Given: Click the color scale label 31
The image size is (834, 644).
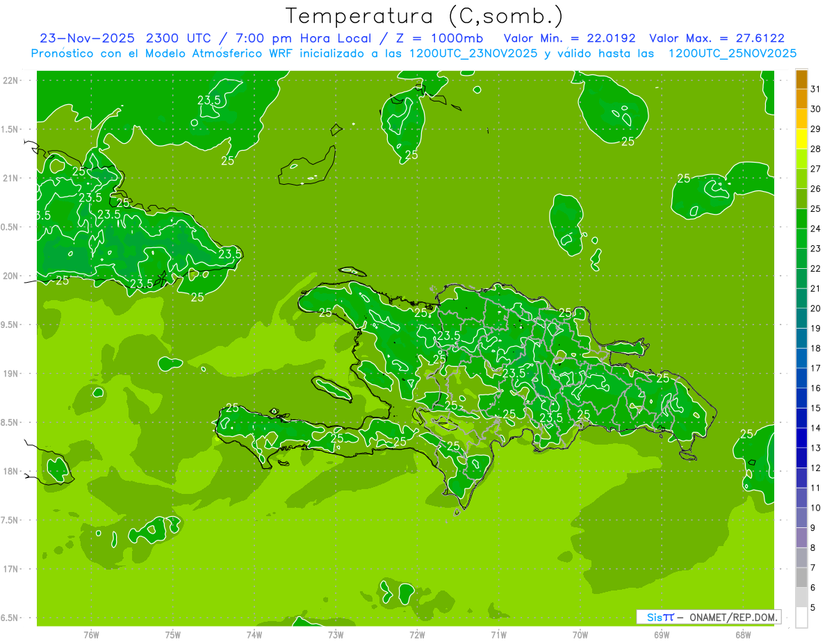Looking at the screenshot, I should [x=816, y=89].
